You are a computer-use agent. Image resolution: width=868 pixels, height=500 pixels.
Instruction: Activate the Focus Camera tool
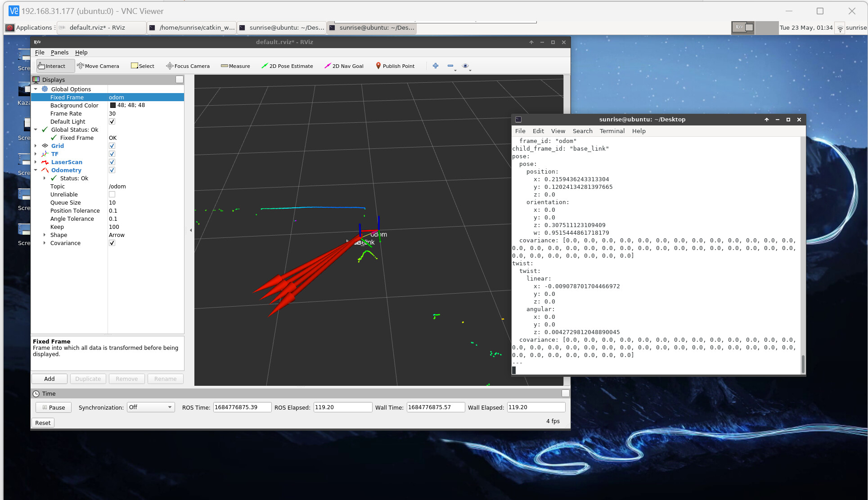tap(188, 66)
